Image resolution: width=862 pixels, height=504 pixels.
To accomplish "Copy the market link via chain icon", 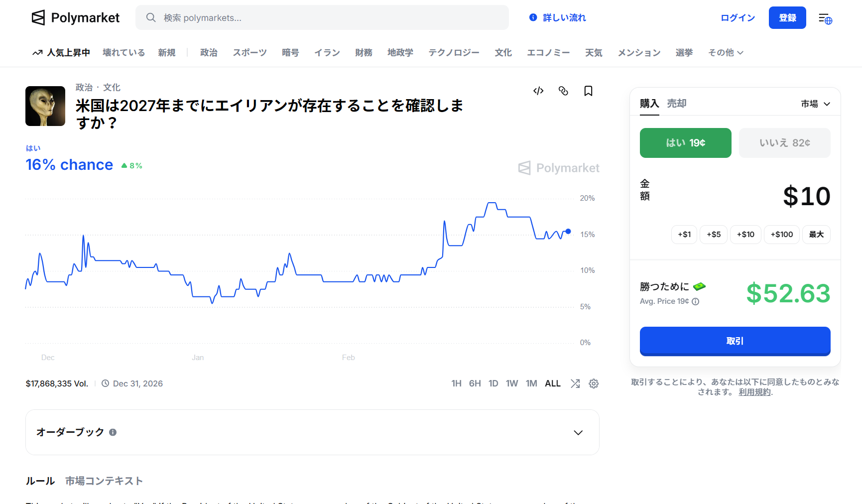I will pos(563,91).
